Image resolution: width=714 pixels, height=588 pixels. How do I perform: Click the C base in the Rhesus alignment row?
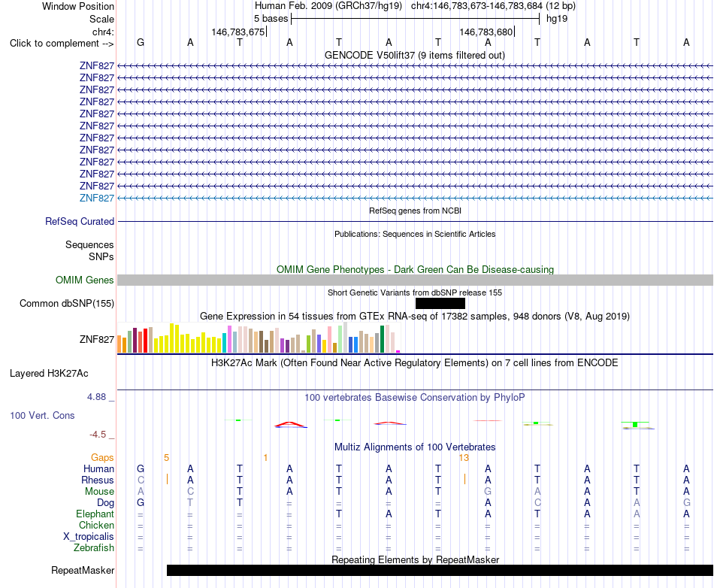141,480
